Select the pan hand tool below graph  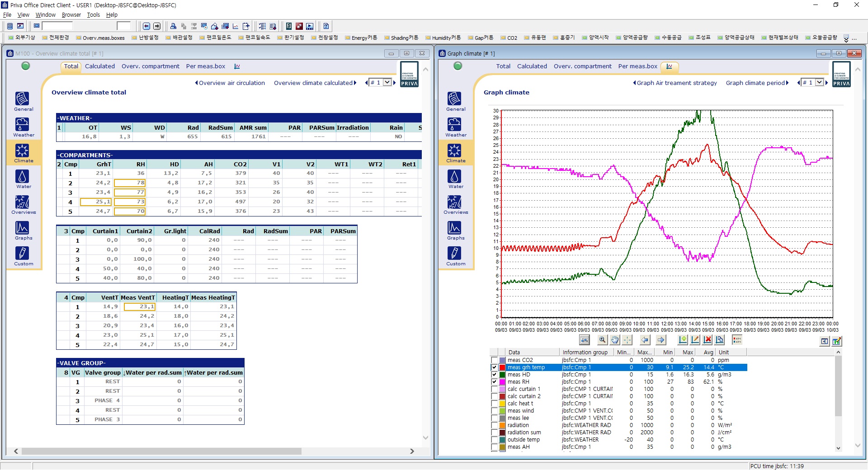615,340
